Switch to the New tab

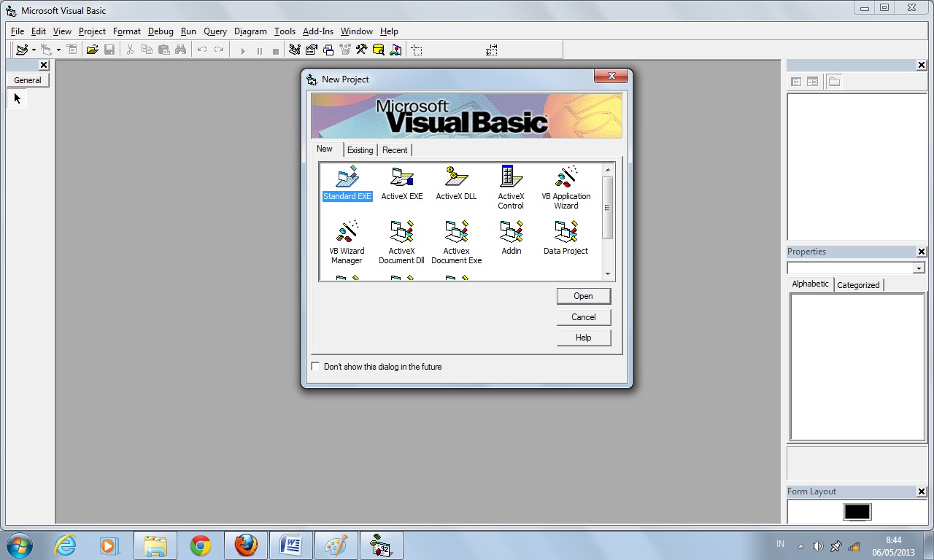pyautogui.click(x=325, y=149)
